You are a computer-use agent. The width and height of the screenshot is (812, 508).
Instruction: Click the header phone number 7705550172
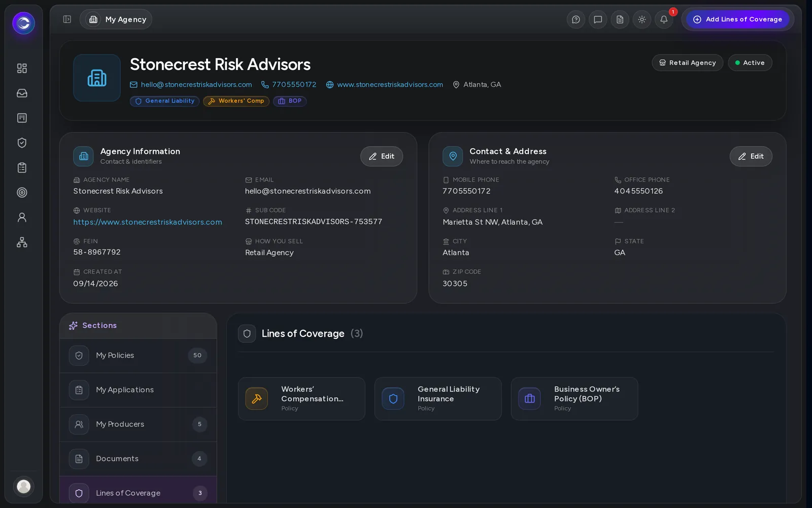(x=289, y=84)
